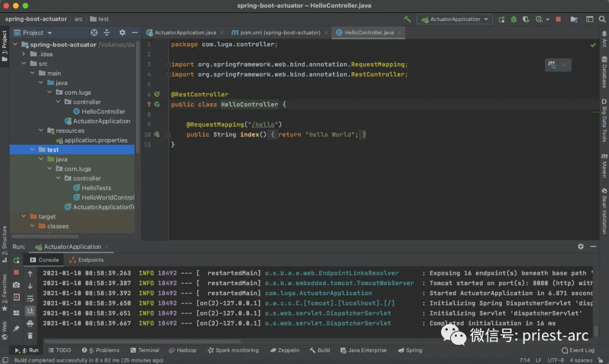Select application.properties in project tree
This screenshot has width=609, height=364.
95,140
